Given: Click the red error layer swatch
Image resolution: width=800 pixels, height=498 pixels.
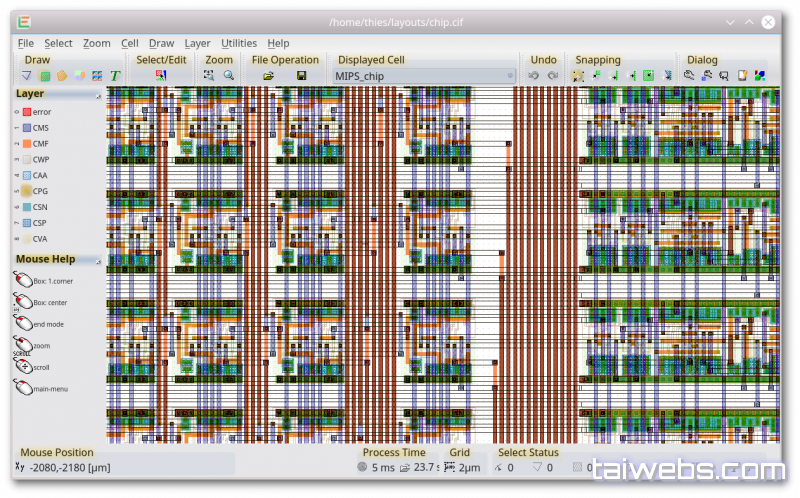Looking at the screenshot, I should (x=27, y=112).
